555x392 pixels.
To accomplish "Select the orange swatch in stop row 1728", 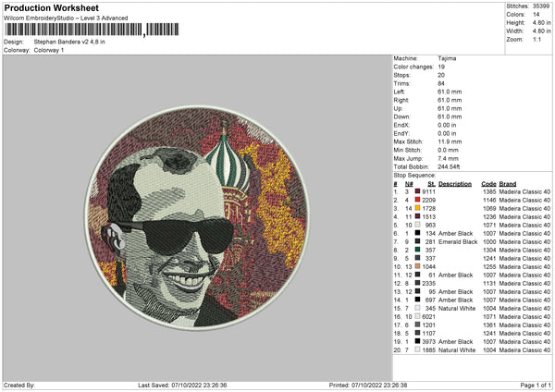I will (418, 208).
